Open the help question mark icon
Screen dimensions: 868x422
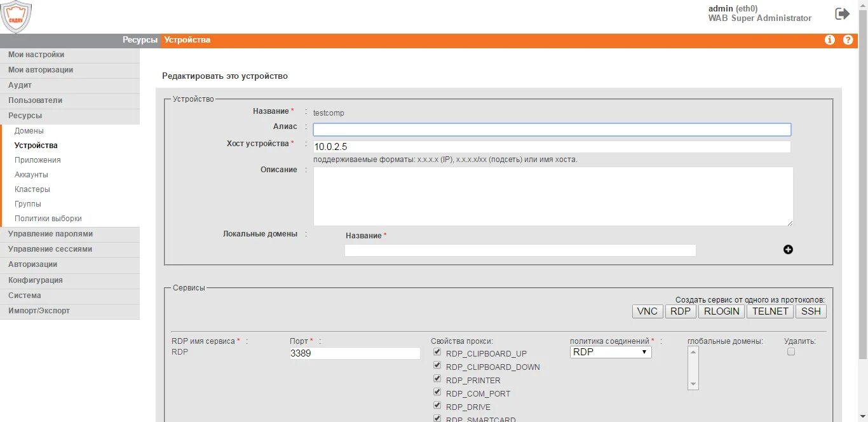coord(848,40)
